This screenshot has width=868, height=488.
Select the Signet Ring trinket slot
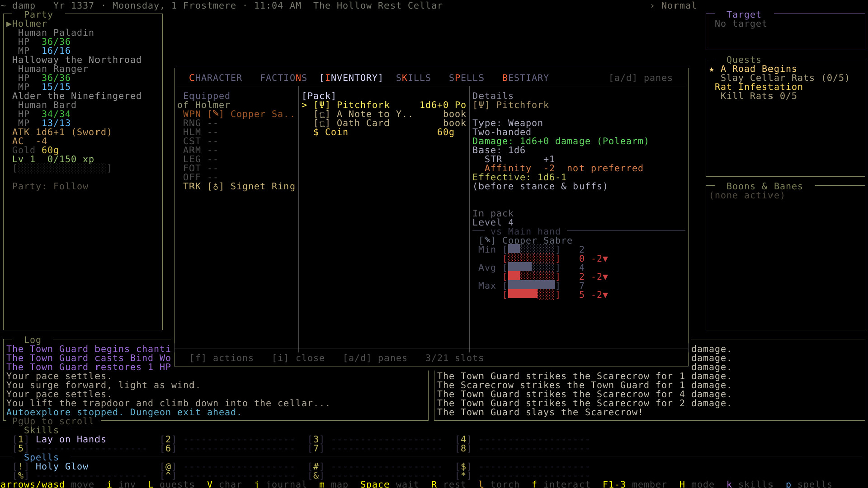point(239,186)
